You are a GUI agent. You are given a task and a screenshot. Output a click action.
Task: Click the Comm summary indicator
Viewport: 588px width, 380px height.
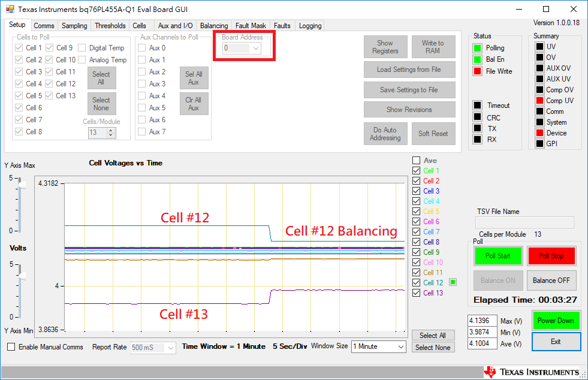(539, 111)
